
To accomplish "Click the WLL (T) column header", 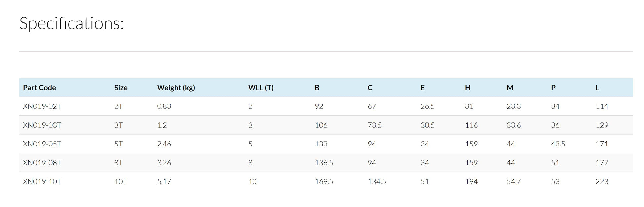I will pyautogui.click(x=261, y=88).
